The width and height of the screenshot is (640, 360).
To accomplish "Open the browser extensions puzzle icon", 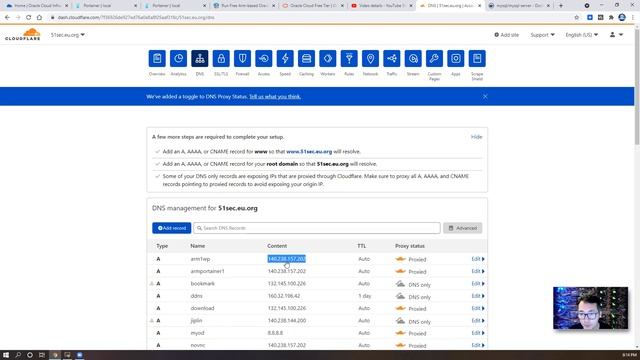I will coord(611,18).
